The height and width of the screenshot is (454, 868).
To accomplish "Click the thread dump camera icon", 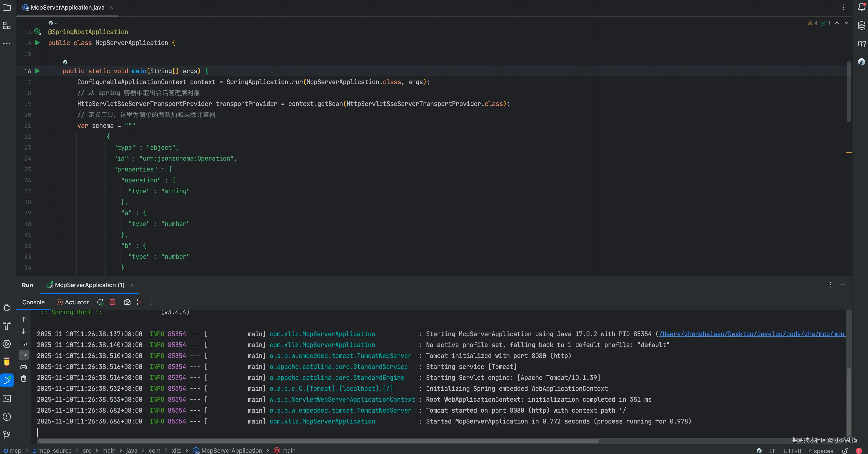I will [x=127, y=302].
